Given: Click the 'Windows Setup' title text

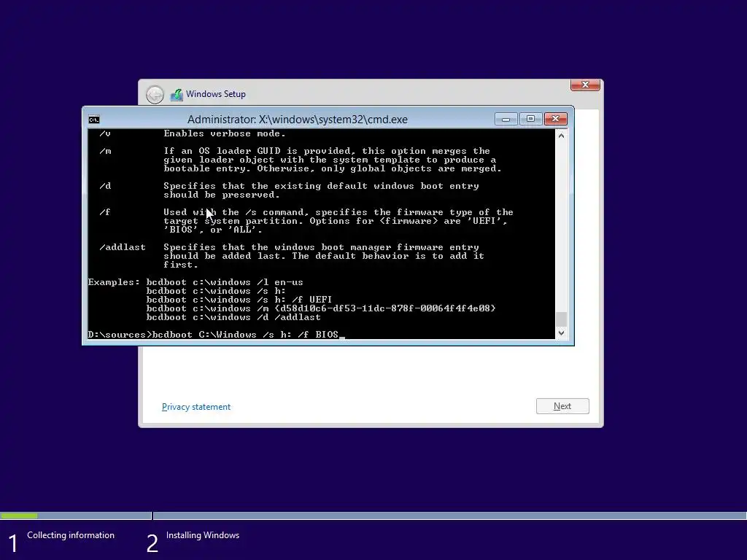Looking at the screenshot, I should (x=216, y=94).
